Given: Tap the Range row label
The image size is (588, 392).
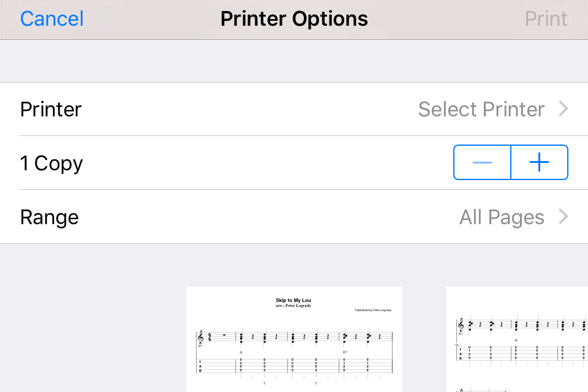Looking at the screenshot, I should pos(50,217).
